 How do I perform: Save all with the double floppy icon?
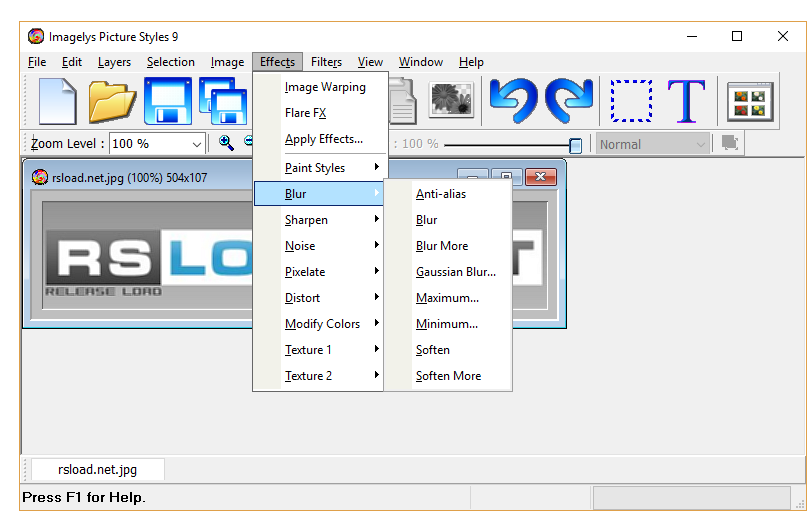coord(223,101)
